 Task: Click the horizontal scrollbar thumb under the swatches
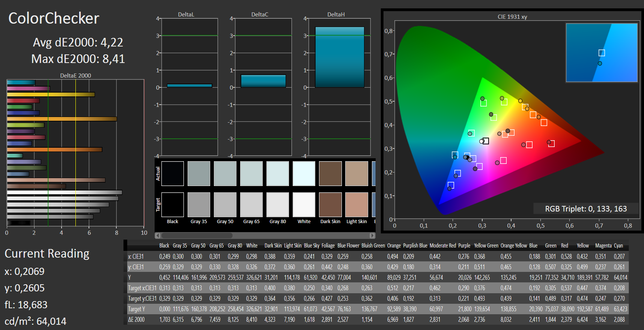tap(197, 235)
